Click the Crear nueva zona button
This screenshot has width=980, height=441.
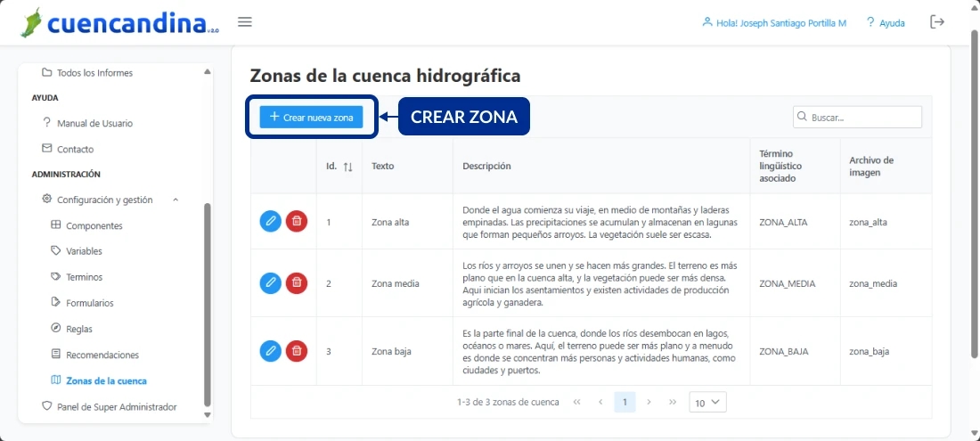pyautogui.click(x=311, y=118)
